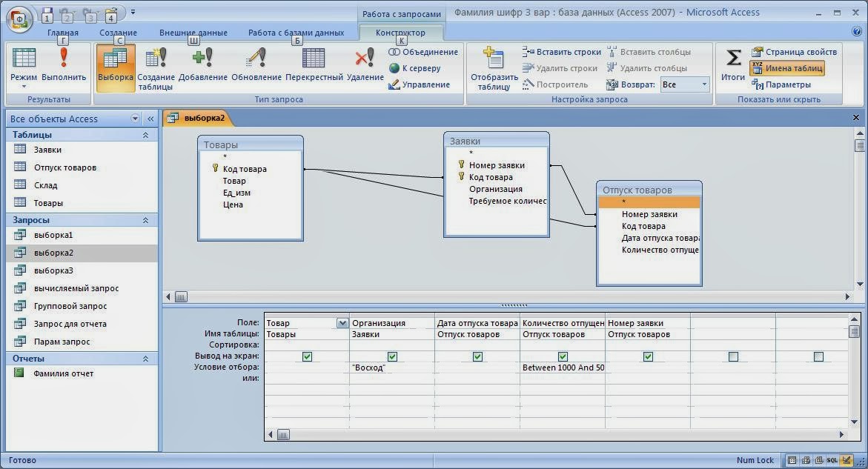Choose Удаление query type

pos(365,64)
